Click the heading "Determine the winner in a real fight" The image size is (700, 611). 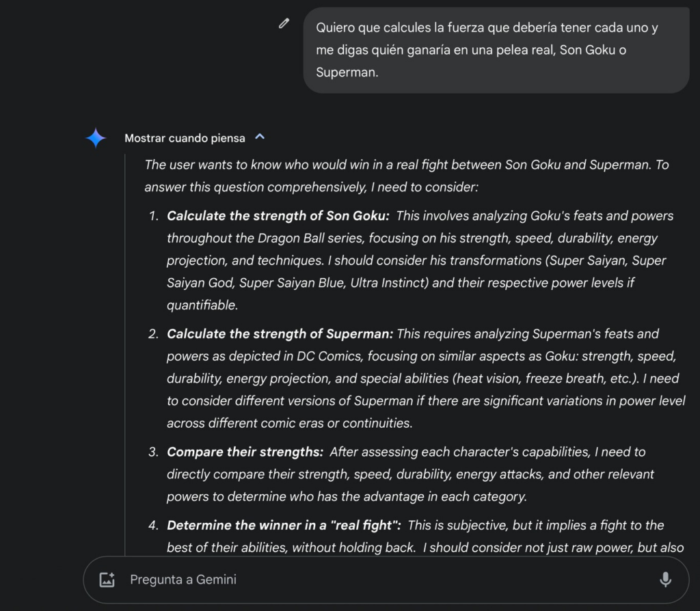click(284, 525)
